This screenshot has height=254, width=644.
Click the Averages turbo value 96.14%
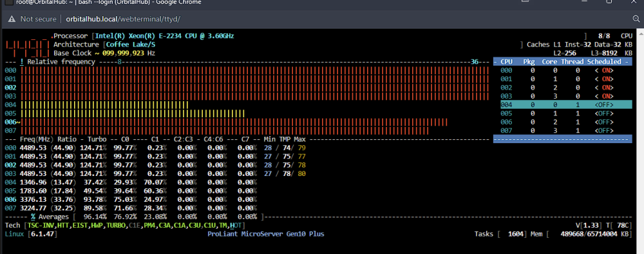click(95, 217)
